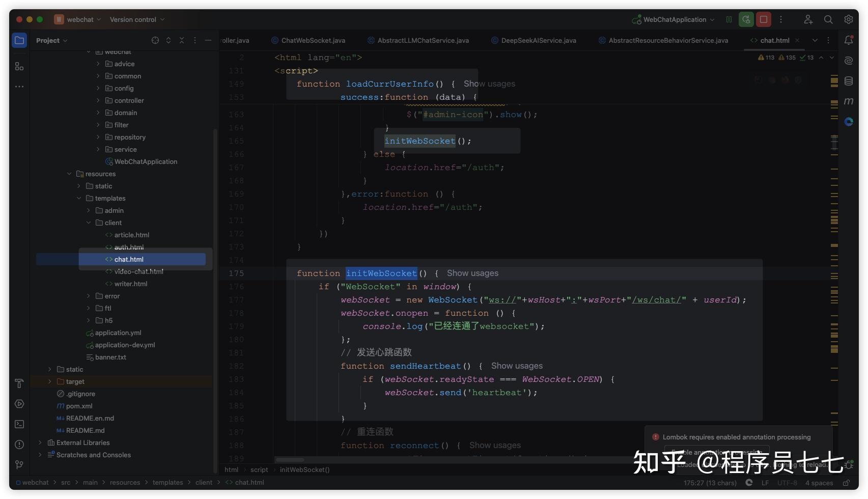This screenshot has height=499, width=868.
Task: Open the Terminal tool window
Action: pos(19,424)
